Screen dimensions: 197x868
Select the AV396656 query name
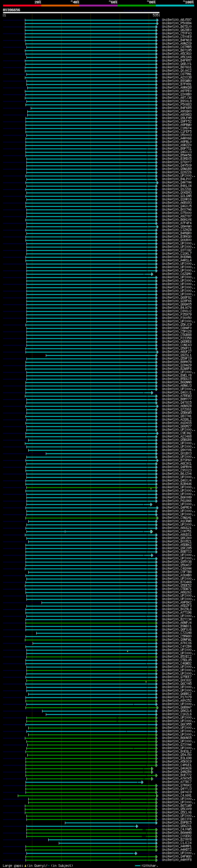click(x=11, y=10)
